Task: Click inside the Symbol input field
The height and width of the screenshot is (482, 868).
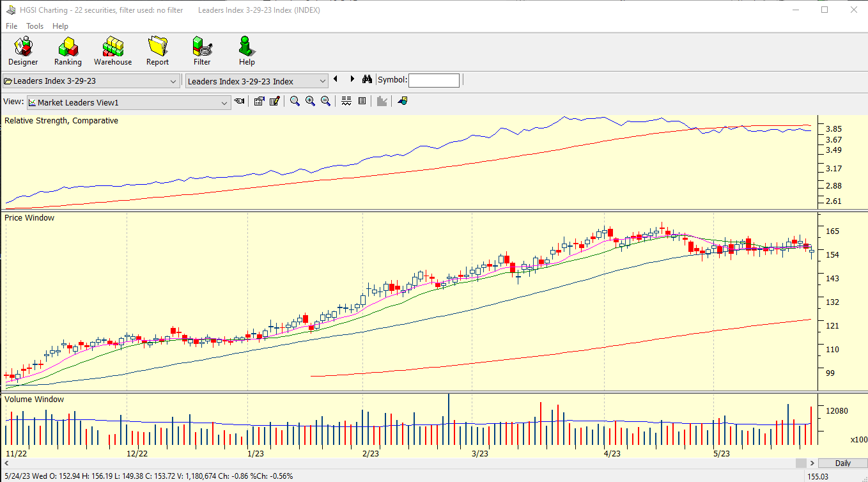Action: (433, 81)
